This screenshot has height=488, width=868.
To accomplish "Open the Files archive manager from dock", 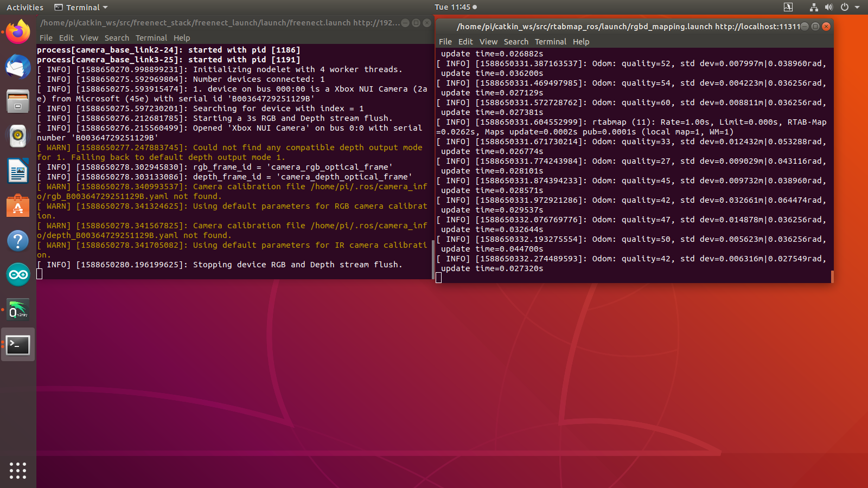I will pos(18,100).
